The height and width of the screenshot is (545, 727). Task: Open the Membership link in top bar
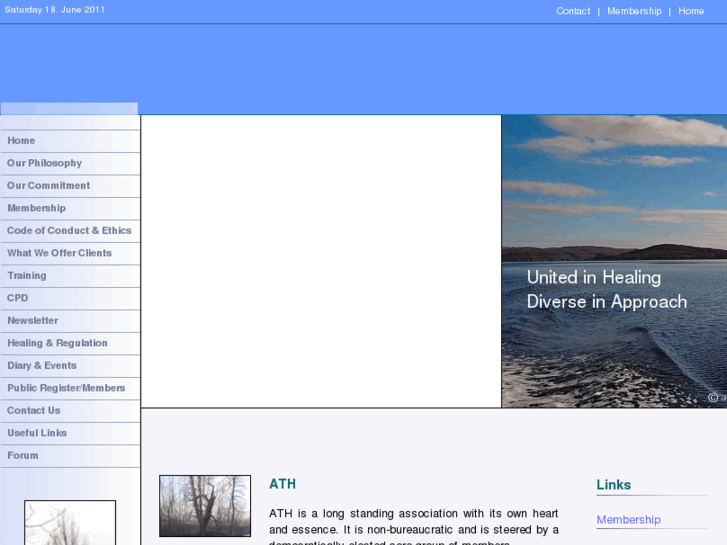pos(634,11)
